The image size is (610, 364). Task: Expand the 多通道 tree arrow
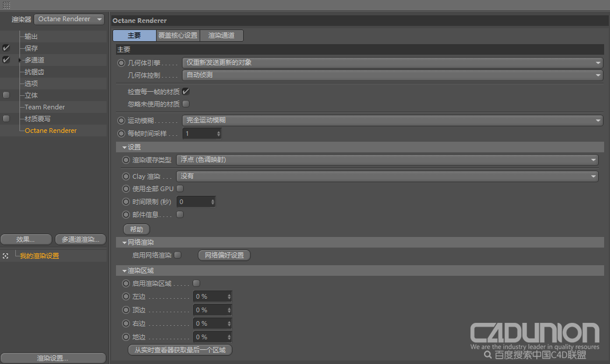20,60
